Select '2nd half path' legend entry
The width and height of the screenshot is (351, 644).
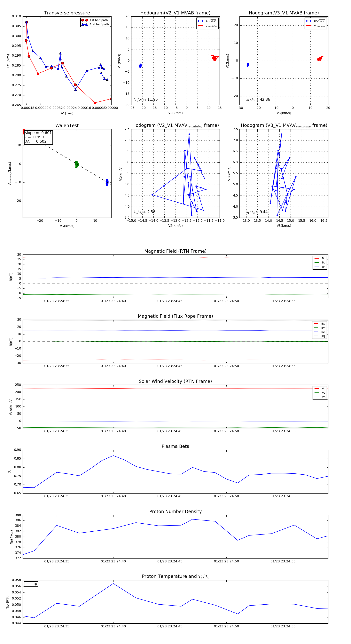point(95,25)
